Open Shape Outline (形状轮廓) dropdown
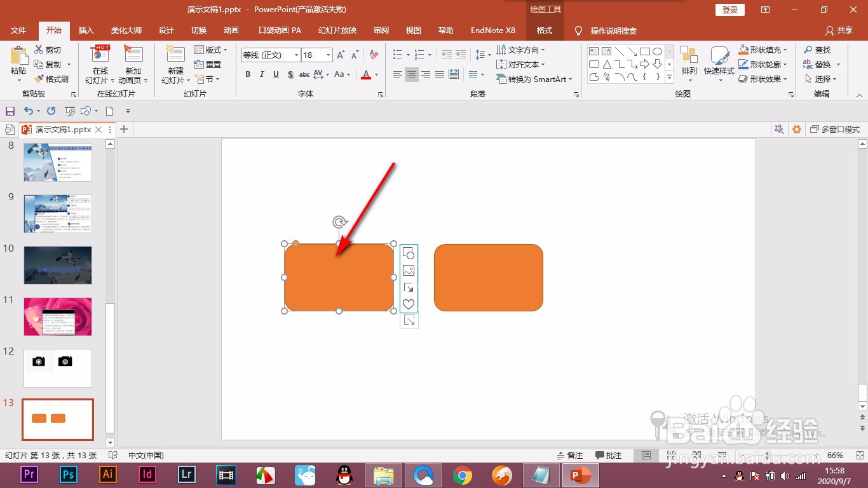The height and width of the screenshot is (488, 868). click(763, 64)
